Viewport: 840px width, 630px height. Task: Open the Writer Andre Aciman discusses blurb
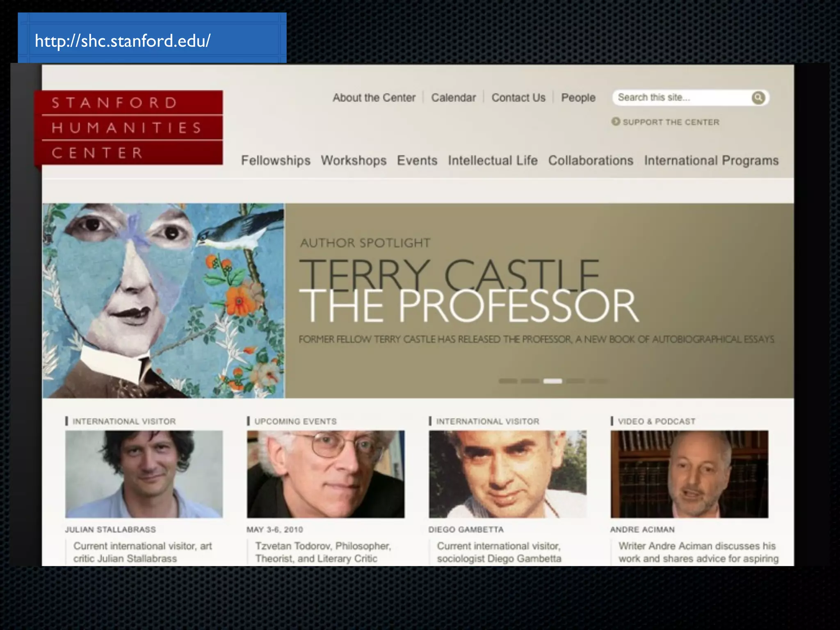pyautogui.click(x=698, y=552)
